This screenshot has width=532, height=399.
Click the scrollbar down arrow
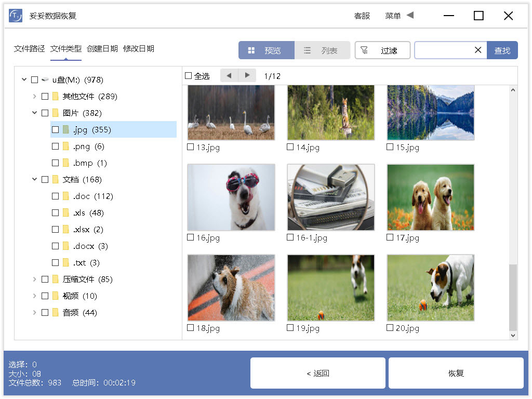tap(513, 335)
